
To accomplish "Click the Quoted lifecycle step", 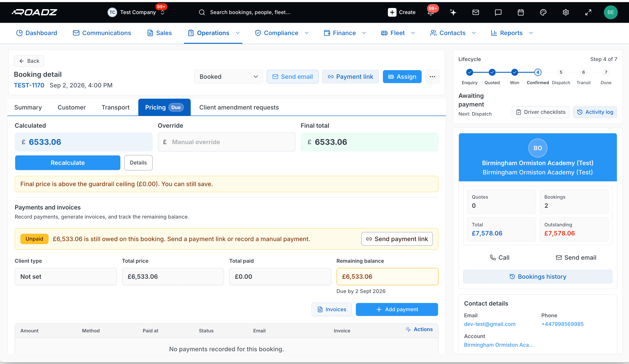I will (x=492, y=72).
